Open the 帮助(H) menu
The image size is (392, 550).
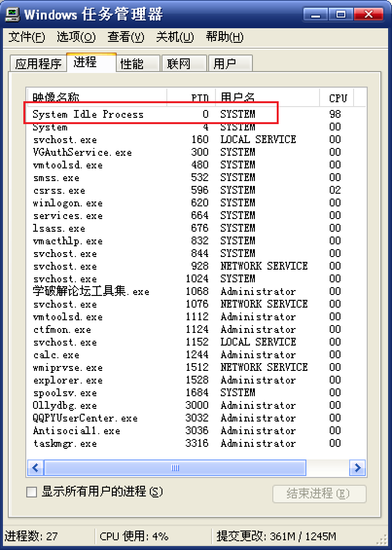coord(224,37)
